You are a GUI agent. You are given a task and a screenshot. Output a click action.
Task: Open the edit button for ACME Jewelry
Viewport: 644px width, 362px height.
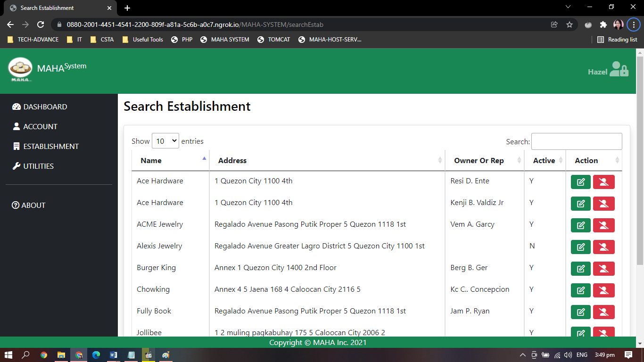581,225
